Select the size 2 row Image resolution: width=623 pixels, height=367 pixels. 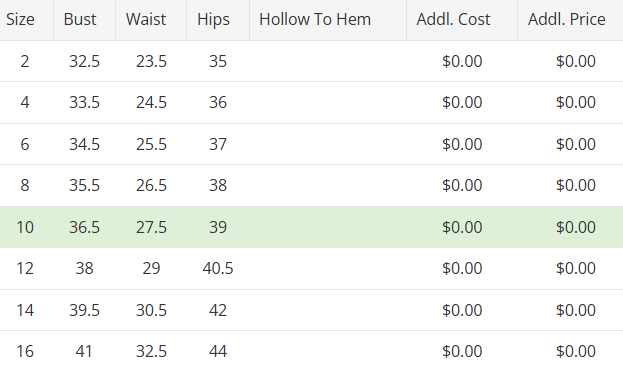[312, 61]
